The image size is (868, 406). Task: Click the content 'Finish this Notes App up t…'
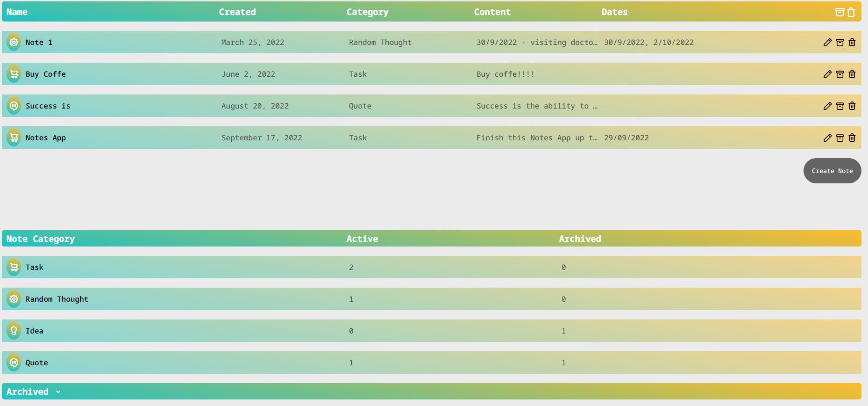coord(537,138)
